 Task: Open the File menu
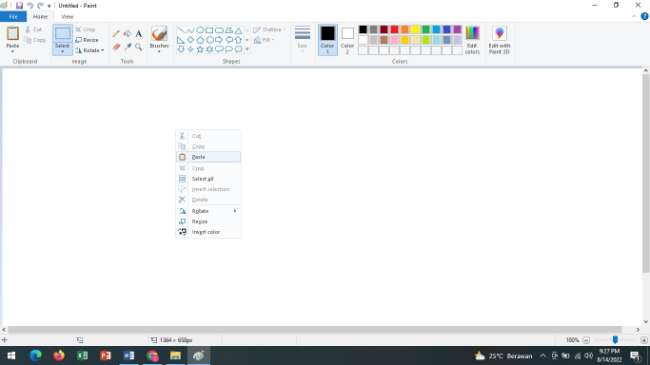coord(13,17)
